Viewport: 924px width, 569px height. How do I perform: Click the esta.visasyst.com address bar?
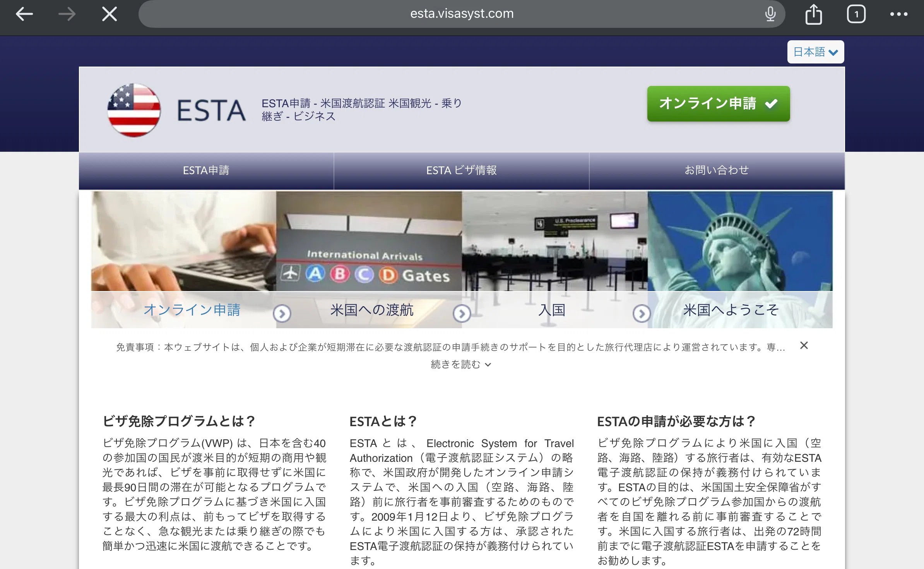coord(462,14)
